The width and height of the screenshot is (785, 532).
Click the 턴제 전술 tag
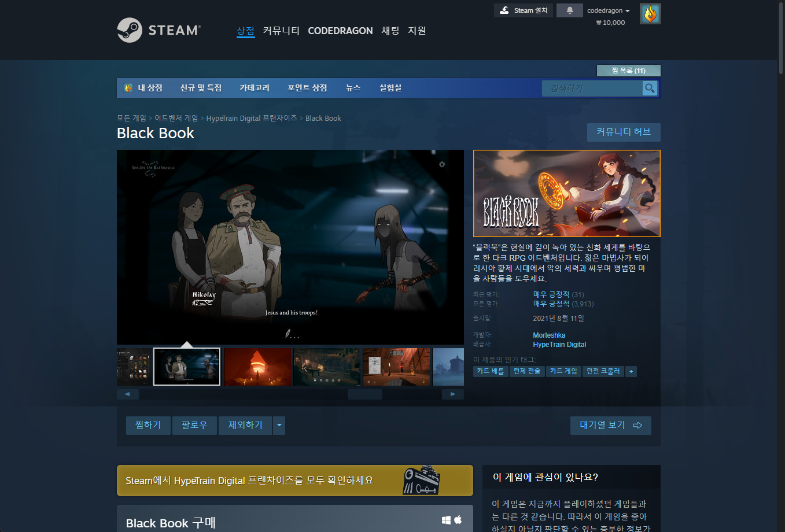click(x=527, y=371)
